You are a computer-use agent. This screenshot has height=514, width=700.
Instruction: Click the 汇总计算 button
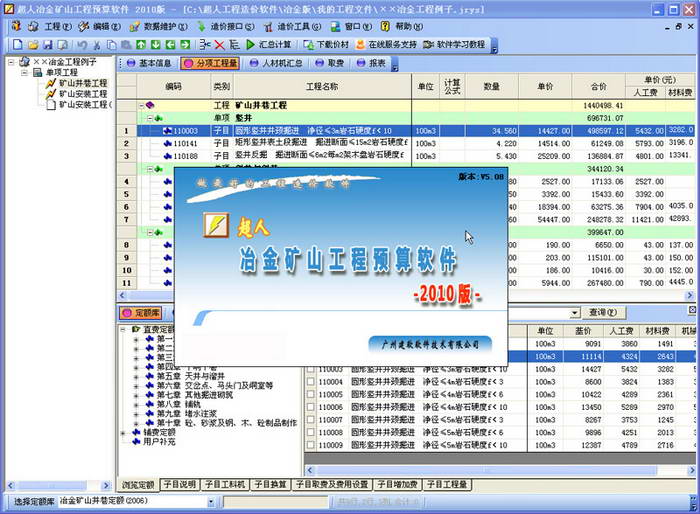(269, 44)
